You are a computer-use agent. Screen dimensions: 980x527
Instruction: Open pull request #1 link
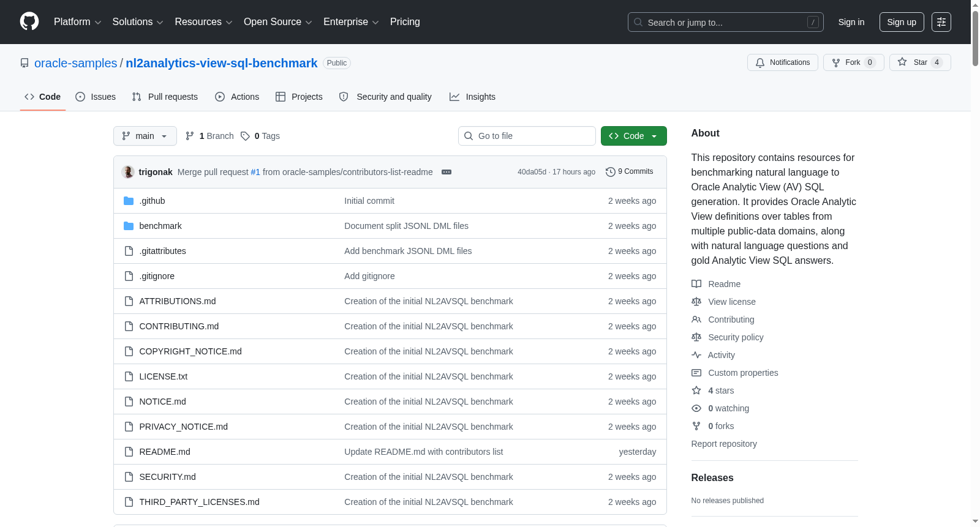click(255, 172)
